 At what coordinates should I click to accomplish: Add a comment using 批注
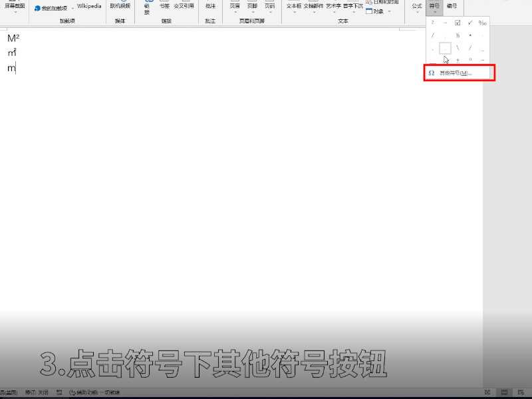click(x=211, y=7)
